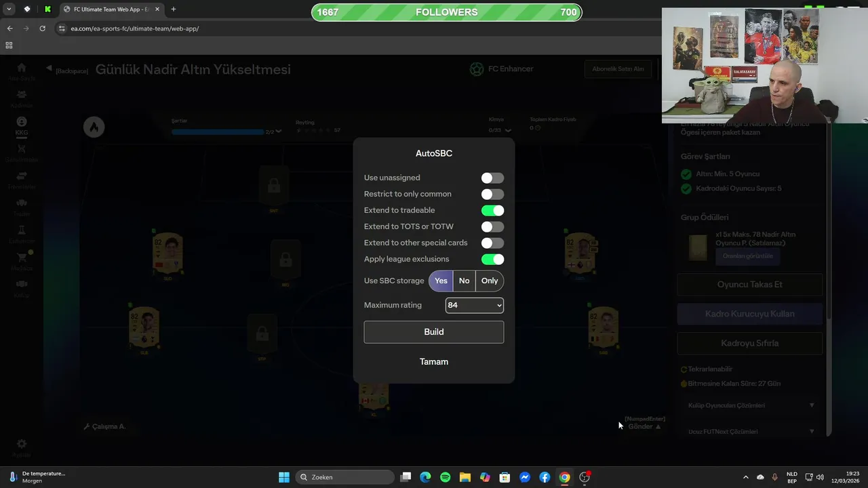Screen dimensions: 868x488
Task: Click the browser address bar
Action: pos(353,28)
